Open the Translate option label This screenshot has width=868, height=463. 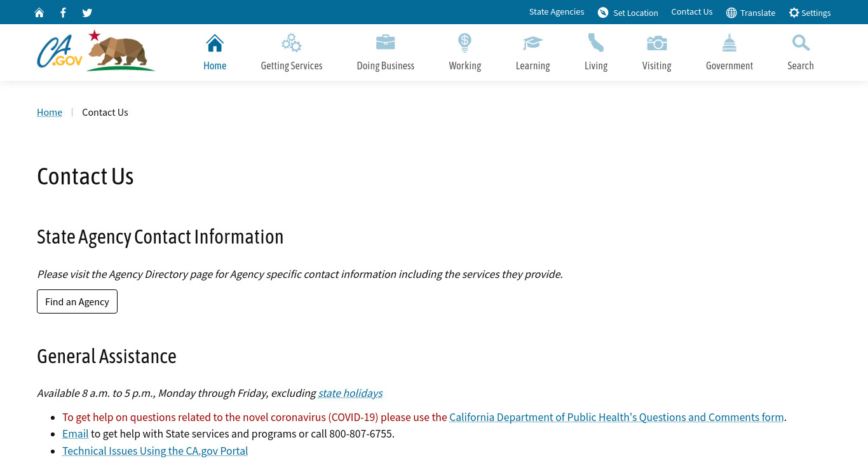pyautogui.click(x=757, y=13)
